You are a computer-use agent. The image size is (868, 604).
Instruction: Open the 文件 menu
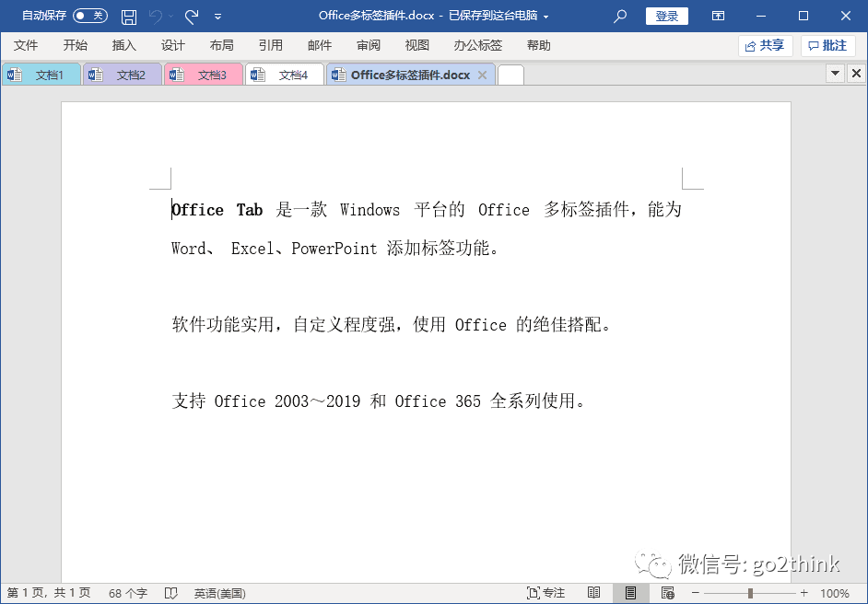(26, 45)
